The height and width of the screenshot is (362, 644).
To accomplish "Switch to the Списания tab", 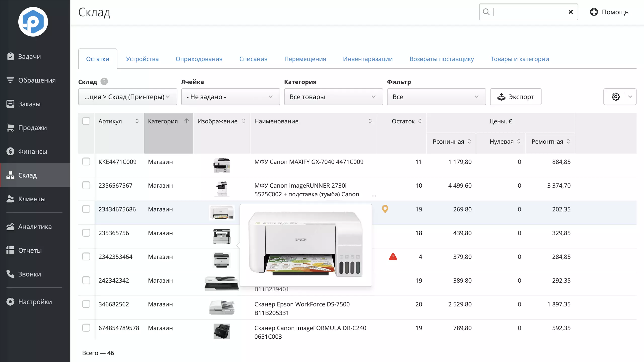I will click(x=253, y=59).
